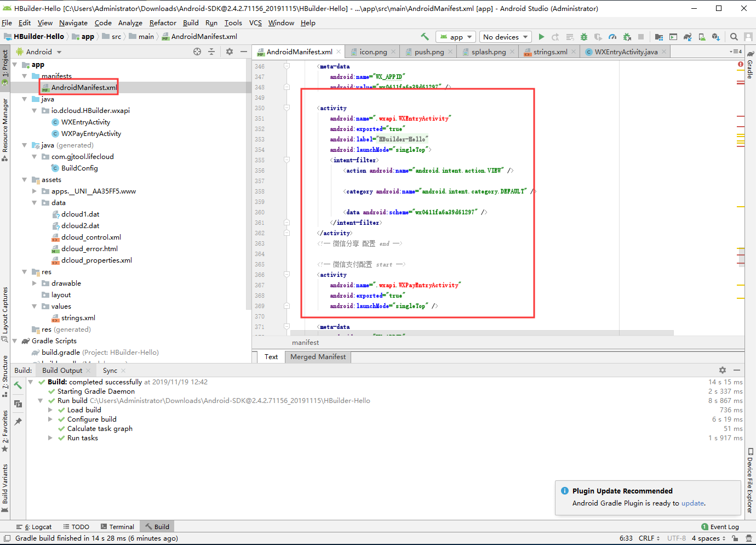Click the 4 spaces indent selector

708,538
